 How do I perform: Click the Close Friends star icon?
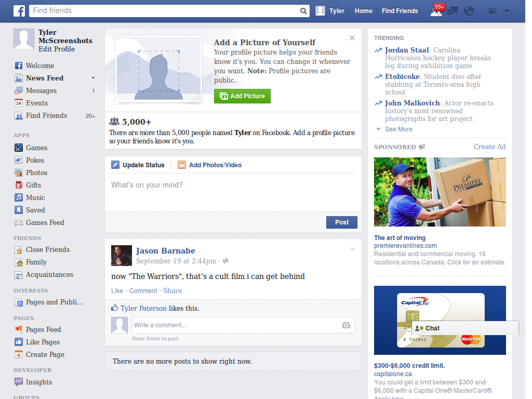point(19,250)
